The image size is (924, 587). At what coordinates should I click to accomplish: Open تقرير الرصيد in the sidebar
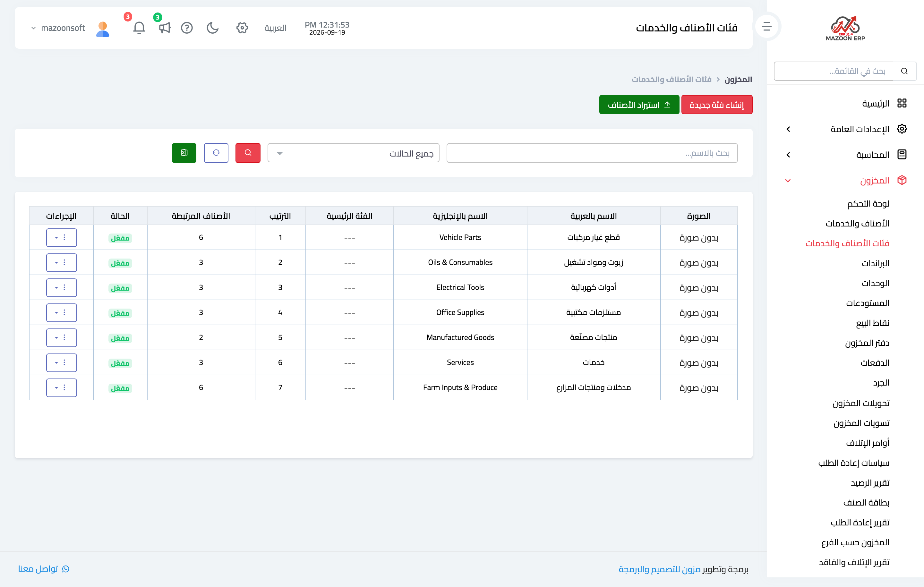pos(870,483)
